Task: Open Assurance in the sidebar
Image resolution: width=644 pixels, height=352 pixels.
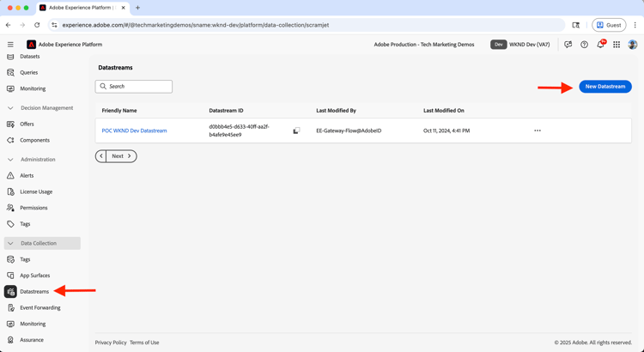Action: (x=32, y=340)
